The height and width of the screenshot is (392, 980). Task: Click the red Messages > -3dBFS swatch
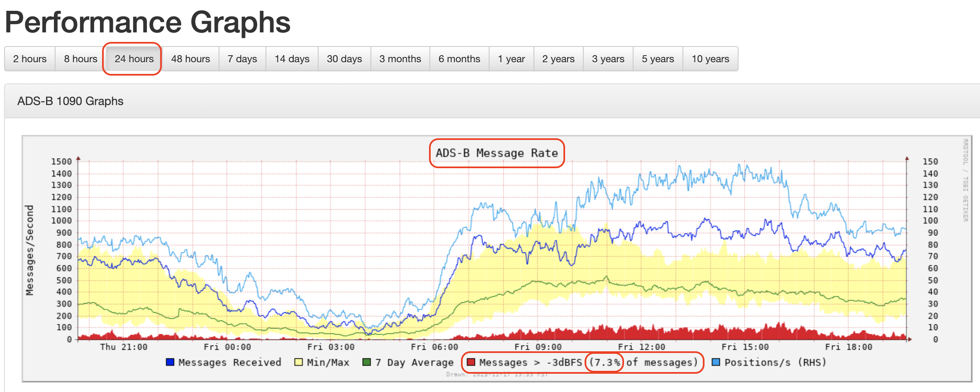pyautogui.click(x=471, y=362)
